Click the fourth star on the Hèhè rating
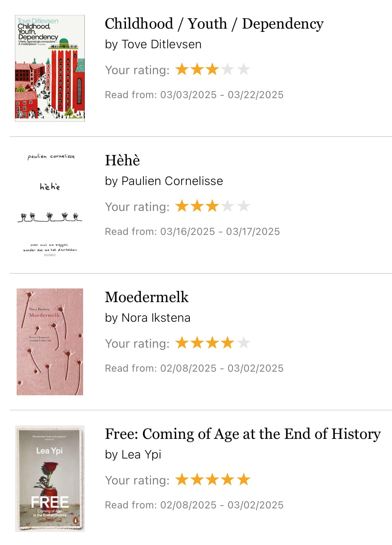The height and width of the screenshot is (545, 392). tap(228, 206)
